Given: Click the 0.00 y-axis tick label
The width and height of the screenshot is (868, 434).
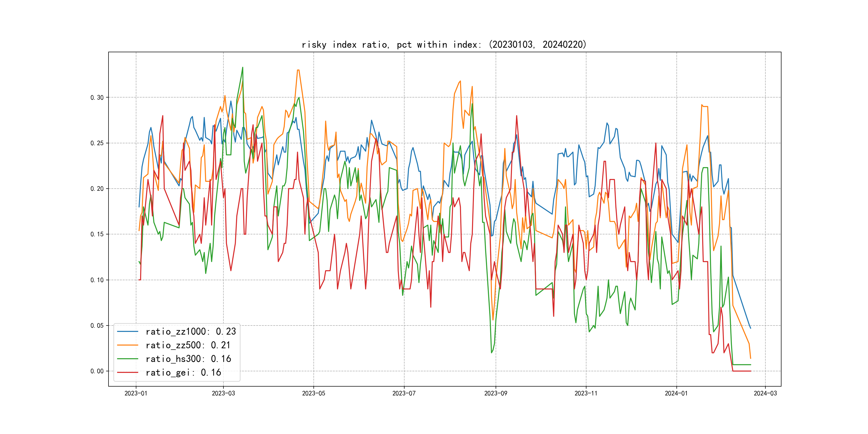Looking at the screenshot, I should pos(97,371).
